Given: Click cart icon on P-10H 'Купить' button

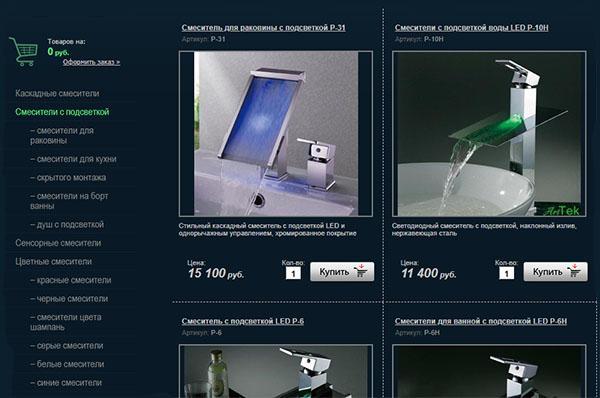Looking at the screenshot, I should tap(574, 271).
